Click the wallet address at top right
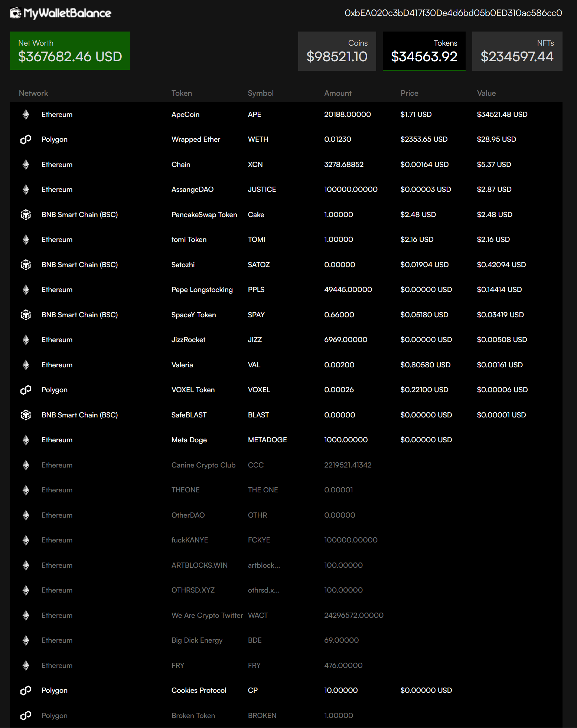Viewport: 577px width, 728px height. pos(453,13)
